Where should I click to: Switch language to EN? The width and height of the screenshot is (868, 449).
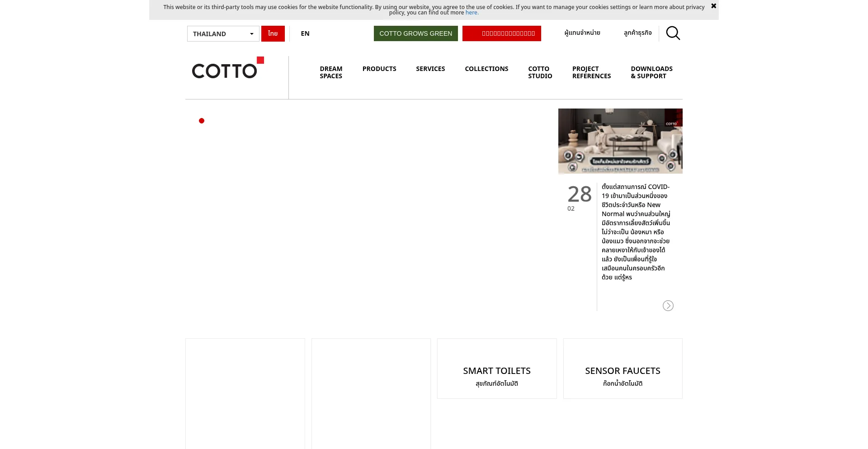pyautogui.click(x=305, y=33)
